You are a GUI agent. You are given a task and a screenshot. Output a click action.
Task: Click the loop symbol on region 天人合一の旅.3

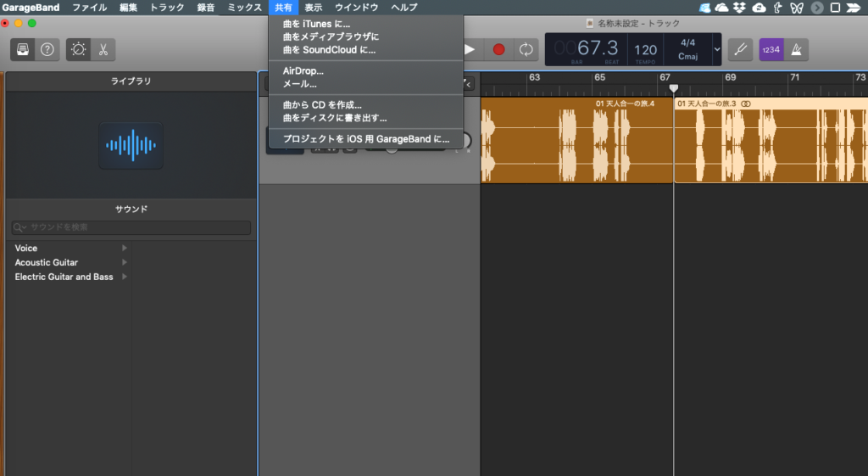(x=746, y=104)
